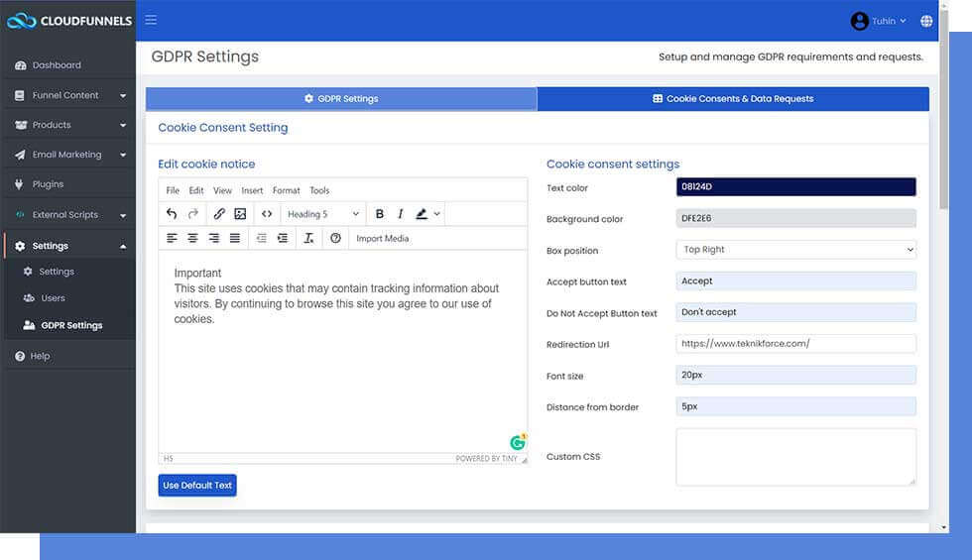This screenshot has width=972, height=560.
Task: Click the Accept button text field
Action: 795,281
